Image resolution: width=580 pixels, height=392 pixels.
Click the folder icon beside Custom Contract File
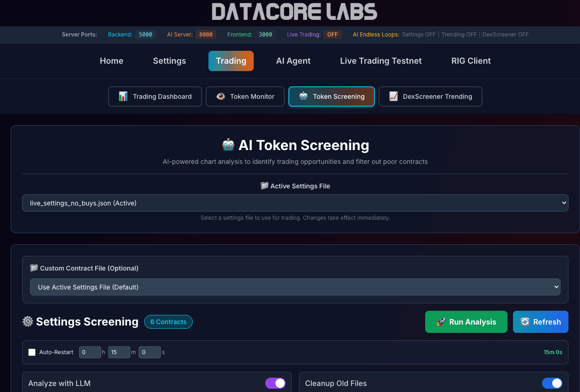(x=34, y=268)
